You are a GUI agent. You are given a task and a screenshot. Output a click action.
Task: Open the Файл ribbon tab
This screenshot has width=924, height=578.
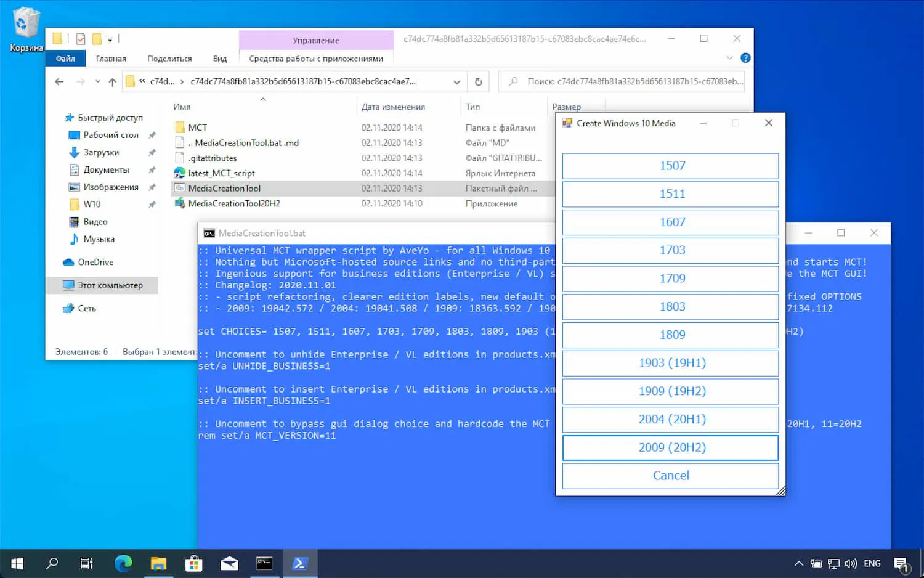65,59
